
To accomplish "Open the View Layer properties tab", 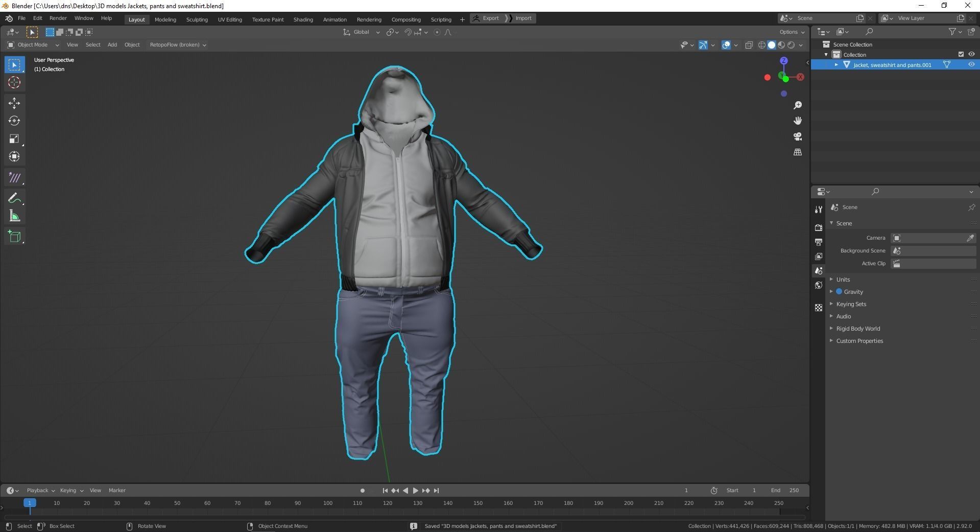I will click(819, 256).
